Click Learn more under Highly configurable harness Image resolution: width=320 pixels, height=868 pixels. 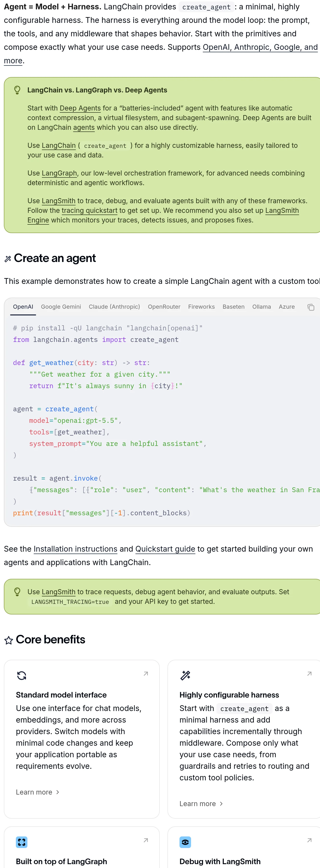[198, 804]
